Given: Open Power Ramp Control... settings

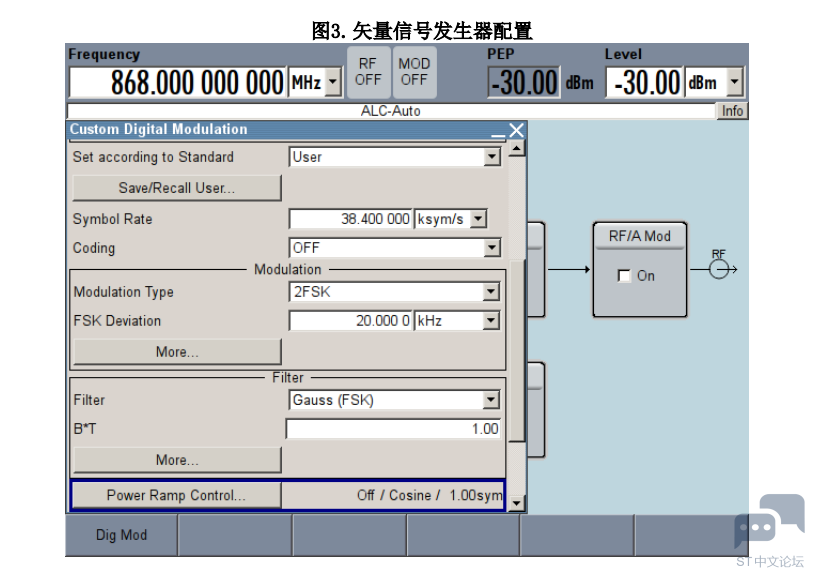Looking at the screenshot, I should pyautogui.click(x=176, y=495).
